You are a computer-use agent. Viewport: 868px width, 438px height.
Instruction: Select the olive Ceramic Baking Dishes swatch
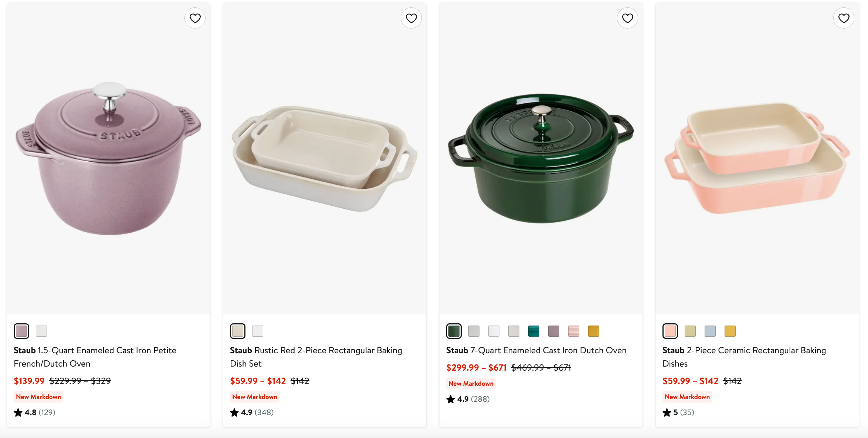click(x=690, y=331)
